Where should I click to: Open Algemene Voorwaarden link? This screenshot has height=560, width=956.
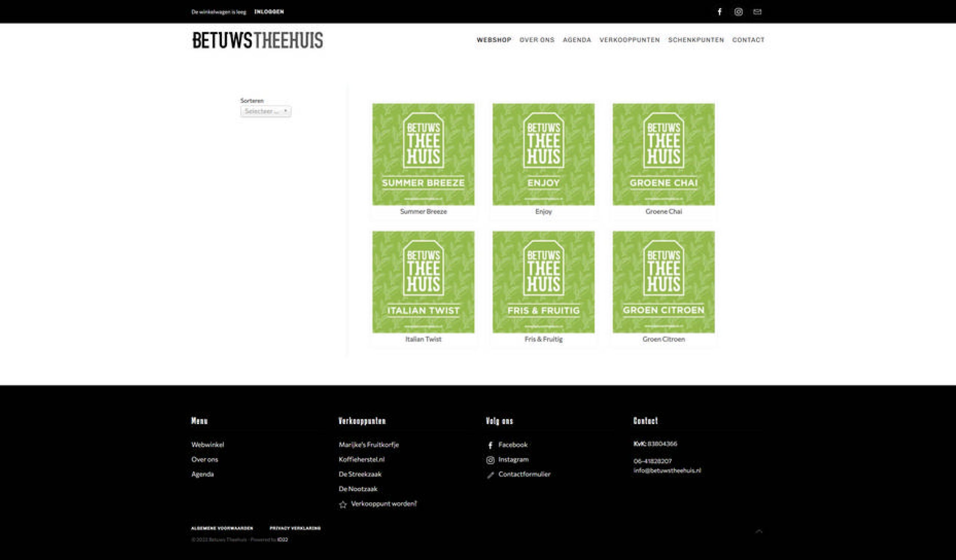[x=222, y=528]
